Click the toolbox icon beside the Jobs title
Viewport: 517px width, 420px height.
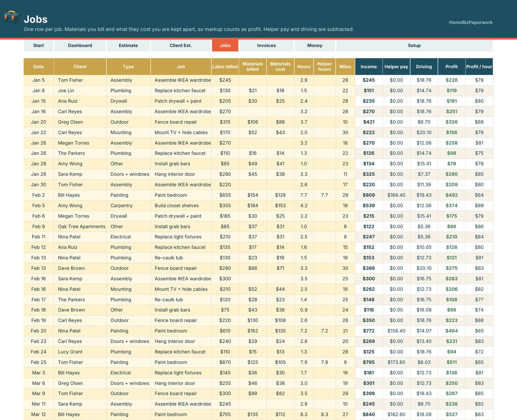(11, 16)
